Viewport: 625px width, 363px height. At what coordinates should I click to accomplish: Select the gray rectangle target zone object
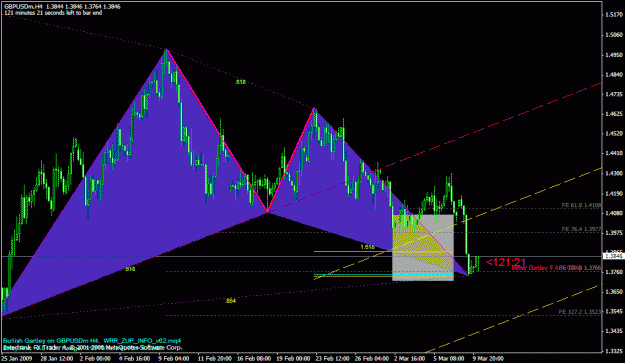[x=423, y=247]
